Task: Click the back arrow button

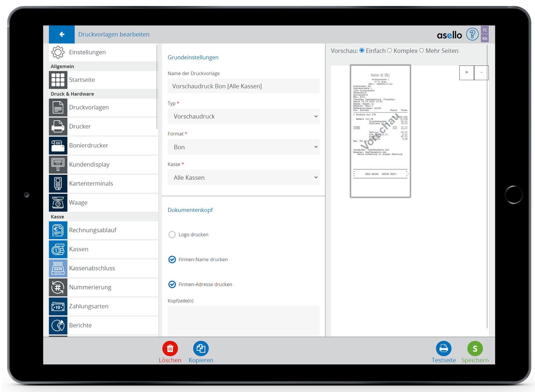Action: pyautogui.click(x=62, y=34)
